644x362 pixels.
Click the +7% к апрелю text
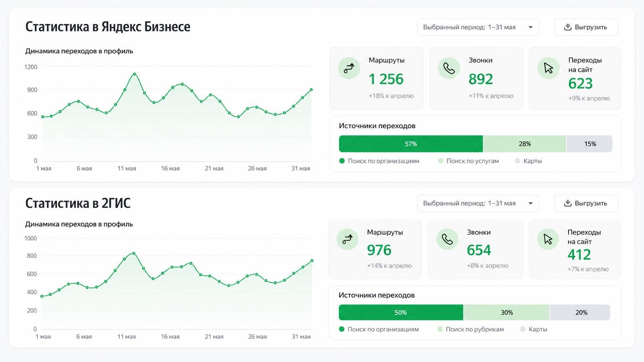click(588, 269)
